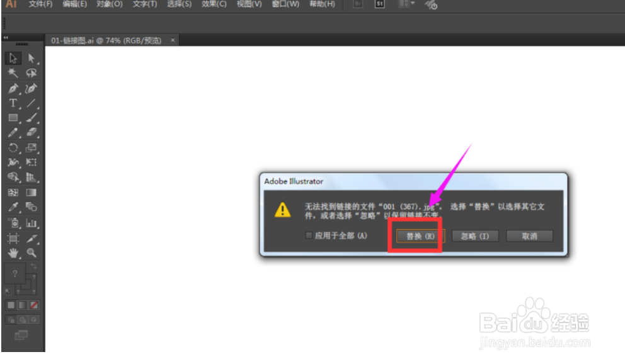
Task: Open the 文字(T) menu
Action: point(145,4)
